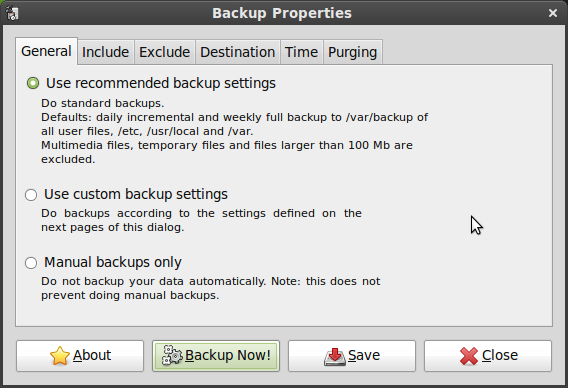Open the Purging tab
Viewport: 568px width, 388px height.
click(352, 52)
